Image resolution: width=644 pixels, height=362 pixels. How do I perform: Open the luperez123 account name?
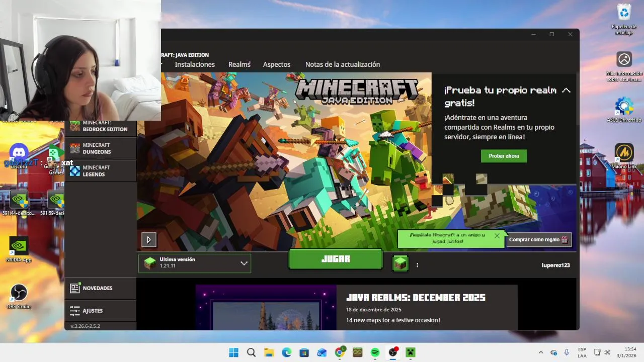point(555,265)
